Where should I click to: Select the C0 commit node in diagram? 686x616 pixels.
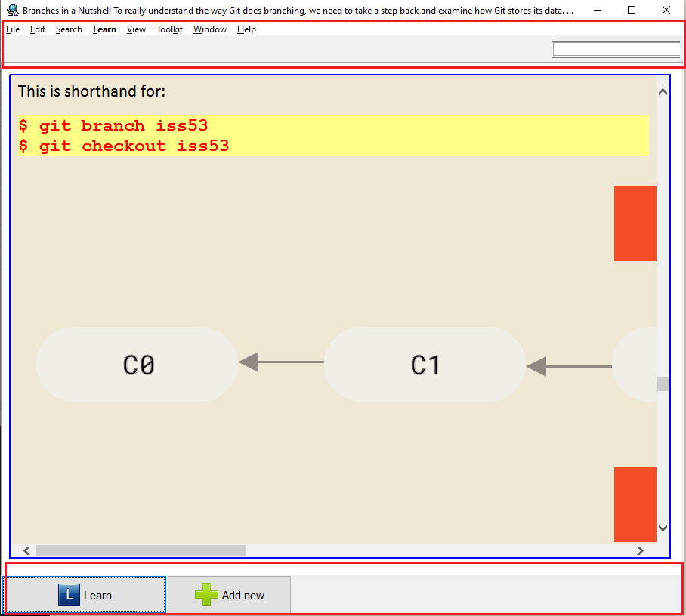point(138,365)
